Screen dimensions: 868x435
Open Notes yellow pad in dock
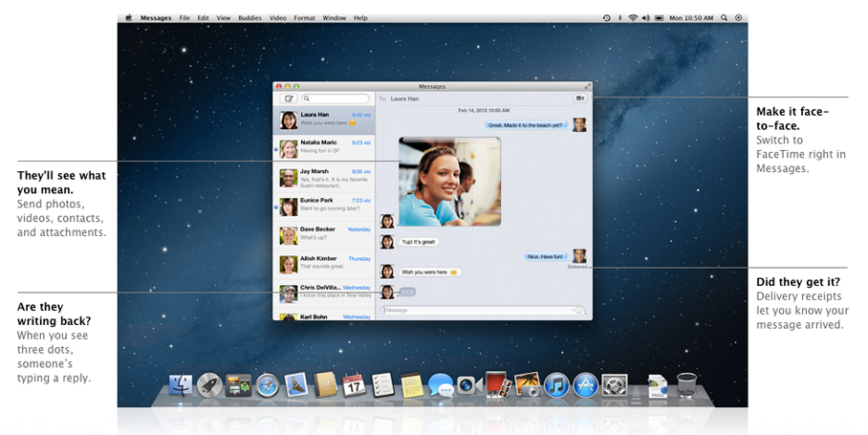tap(411, 385)
